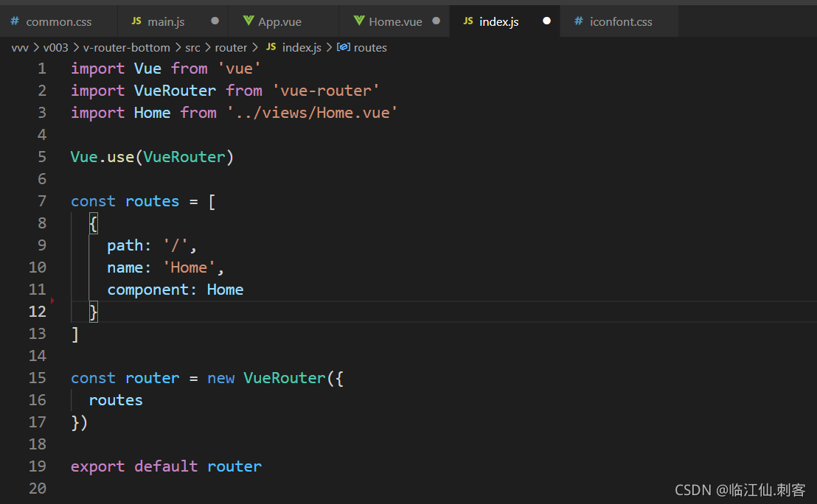Open the src breadcrumb folder

pyautogui.click(x=192, y=47)
